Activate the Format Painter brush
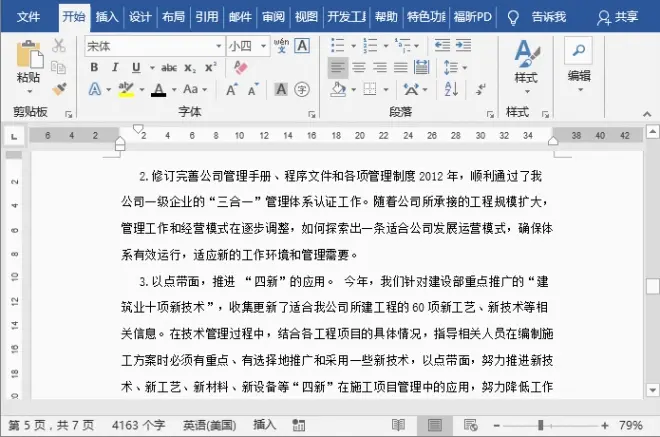 [59, 89]
